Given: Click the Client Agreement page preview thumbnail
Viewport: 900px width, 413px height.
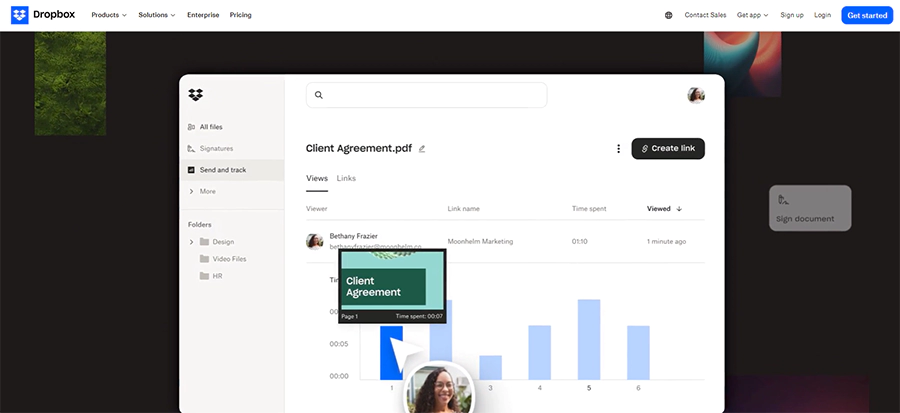Looking at the screenshot, I should 392,286.
